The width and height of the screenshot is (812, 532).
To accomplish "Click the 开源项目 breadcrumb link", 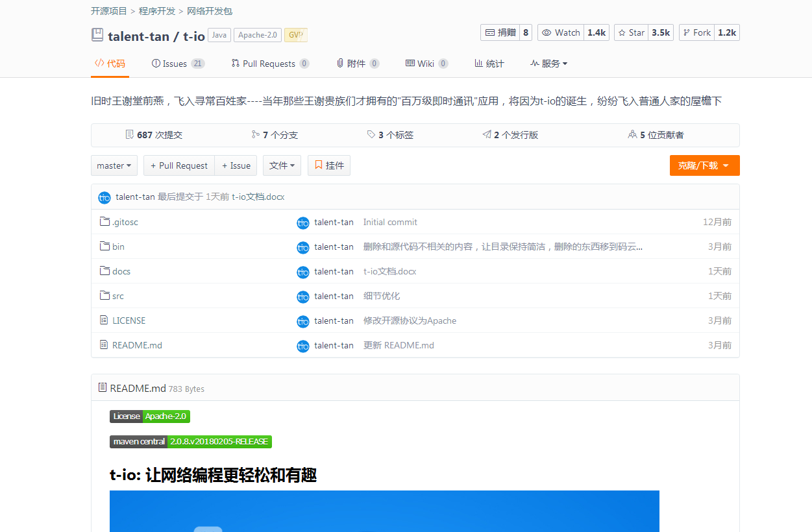I will [109, 11].
